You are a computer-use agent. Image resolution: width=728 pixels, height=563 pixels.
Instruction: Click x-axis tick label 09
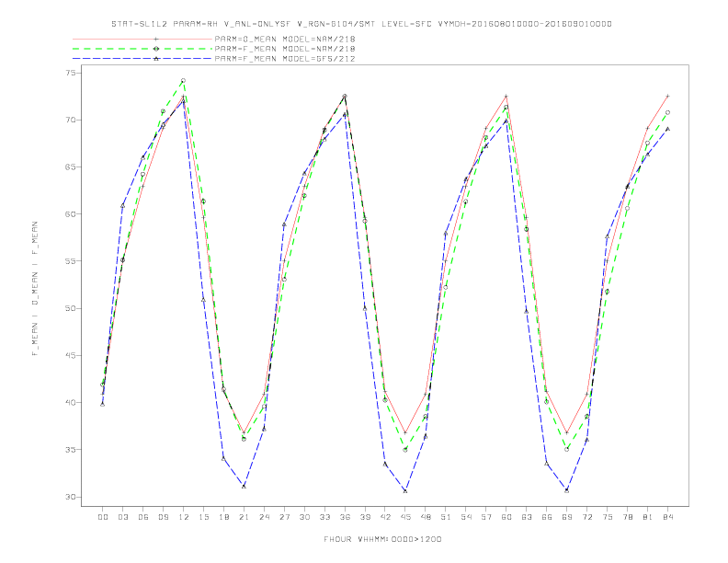pos(163,517)
